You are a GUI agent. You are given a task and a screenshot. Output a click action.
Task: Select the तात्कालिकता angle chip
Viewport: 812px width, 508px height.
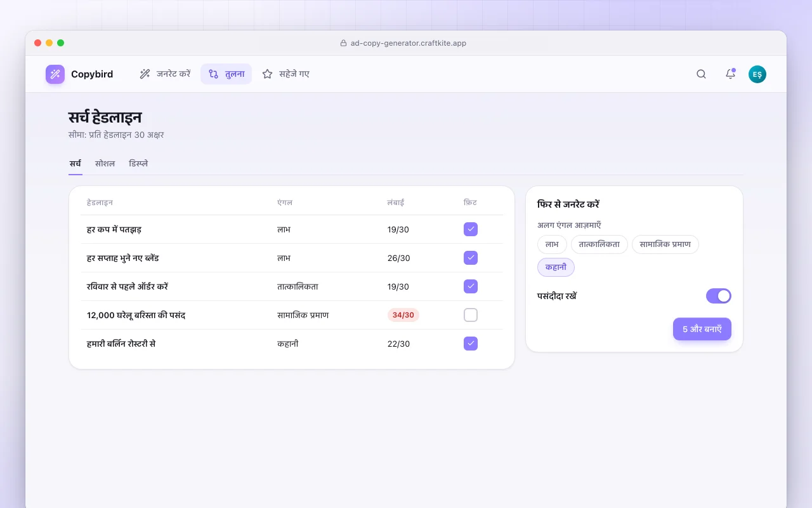(x=599, y=244)
